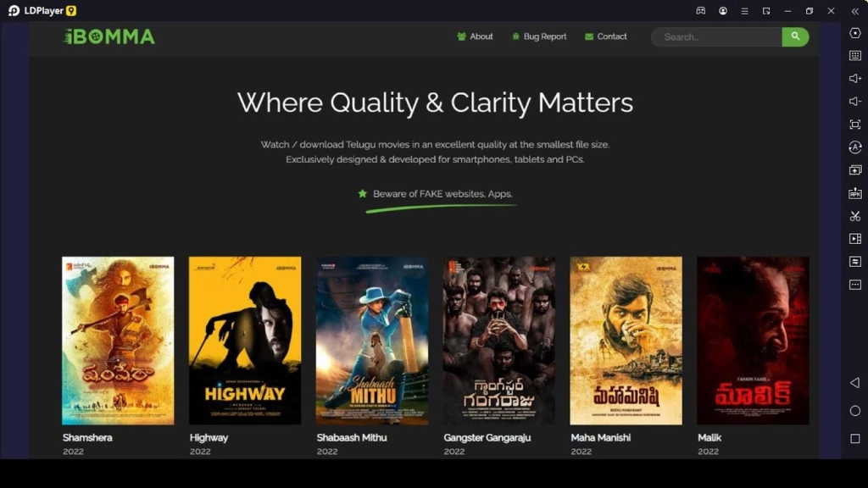Open the Shamshera movie poster
Screen dimensions: 868x488
[x=118, y=341]
